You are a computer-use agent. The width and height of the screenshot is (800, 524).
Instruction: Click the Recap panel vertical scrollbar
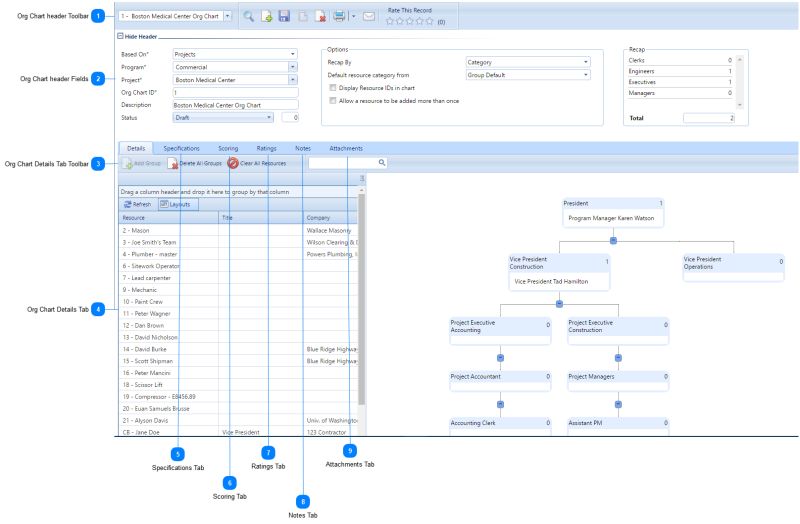point(740,82)
